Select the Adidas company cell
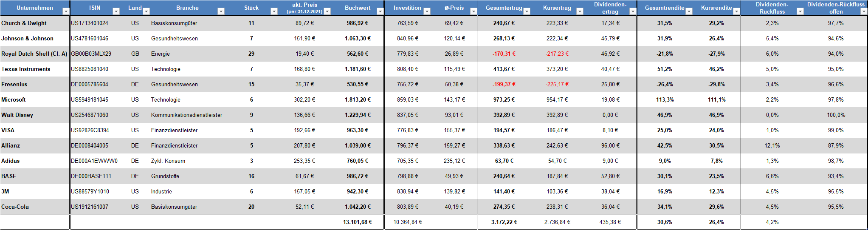 point(35,161)
